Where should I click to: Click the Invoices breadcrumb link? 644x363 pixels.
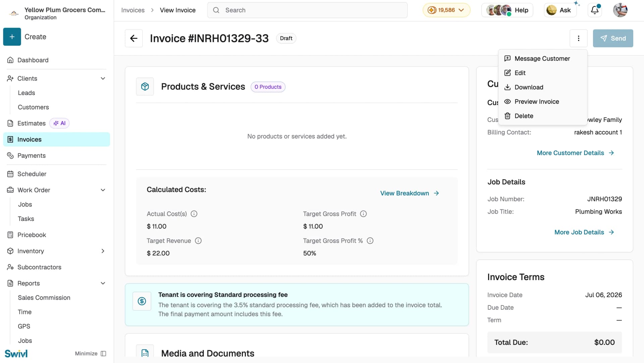133,10
